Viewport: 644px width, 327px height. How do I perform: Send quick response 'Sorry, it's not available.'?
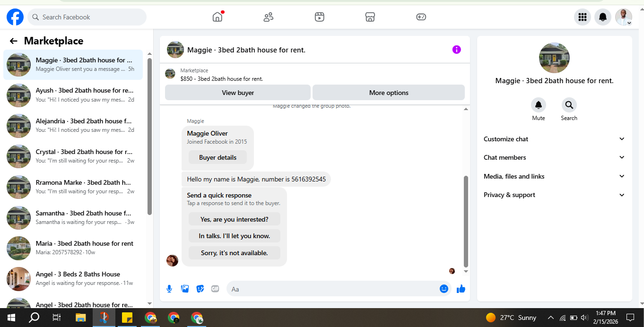click(x=234, y=253)
